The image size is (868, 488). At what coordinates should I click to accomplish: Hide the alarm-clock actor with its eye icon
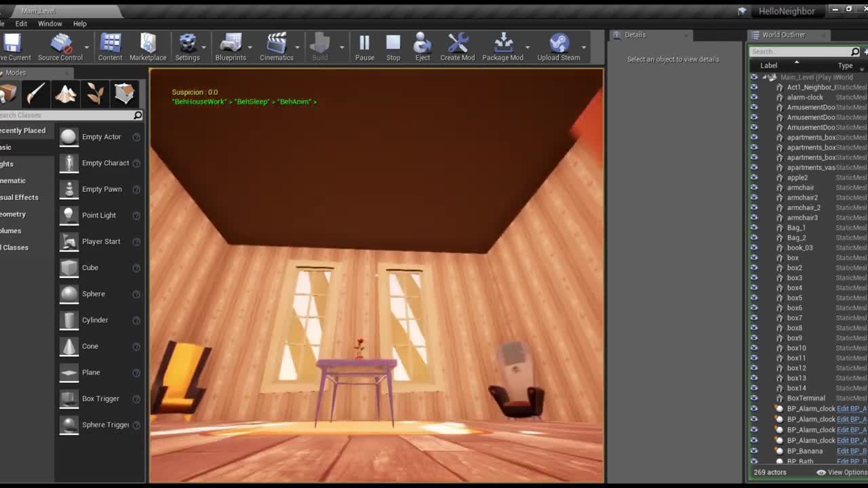pos(753,97)
